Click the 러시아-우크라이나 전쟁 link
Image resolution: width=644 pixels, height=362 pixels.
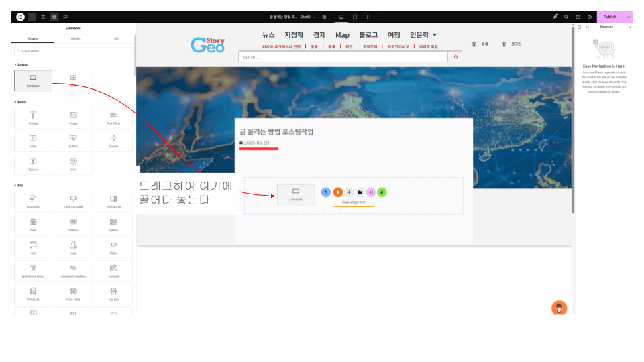click(281, 46)
